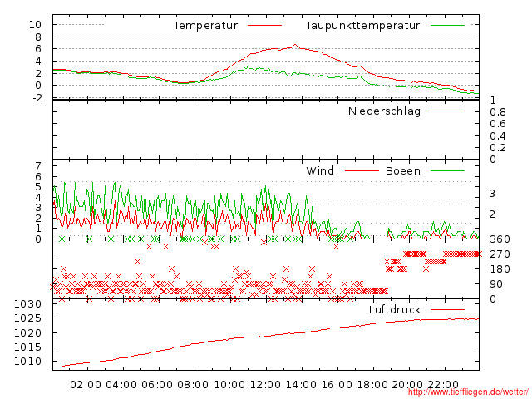Click the 90 wind direction axis value
The width and height of the screenshot is (532, 399).
point(496,284)
